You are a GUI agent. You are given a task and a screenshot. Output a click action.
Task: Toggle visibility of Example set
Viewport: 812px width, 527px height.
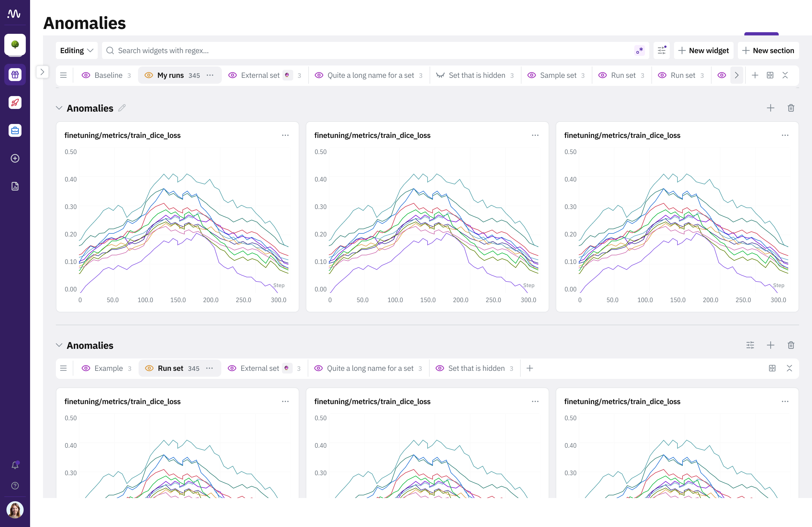tap(86, 368)
